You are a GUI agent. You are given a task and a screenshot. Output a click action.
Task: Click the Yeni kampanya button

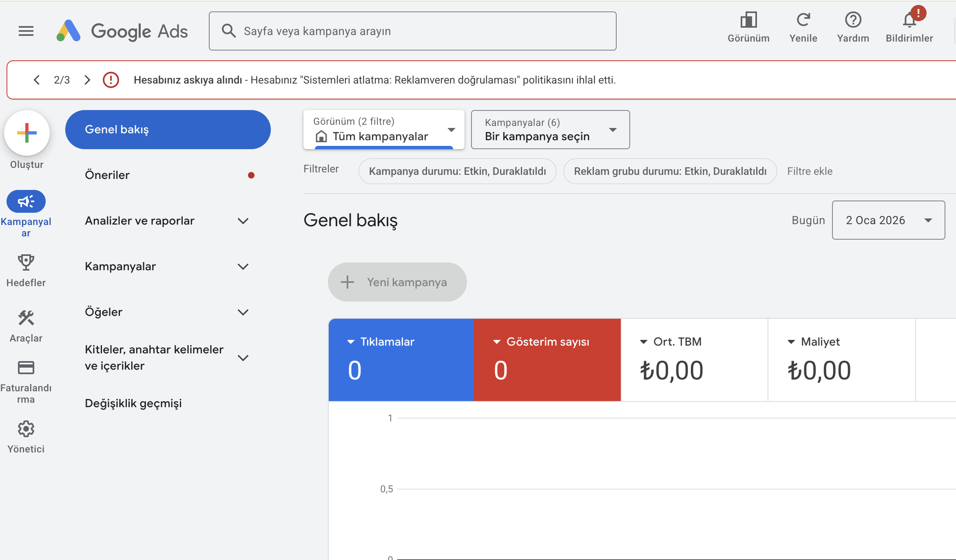coord(397,282)
